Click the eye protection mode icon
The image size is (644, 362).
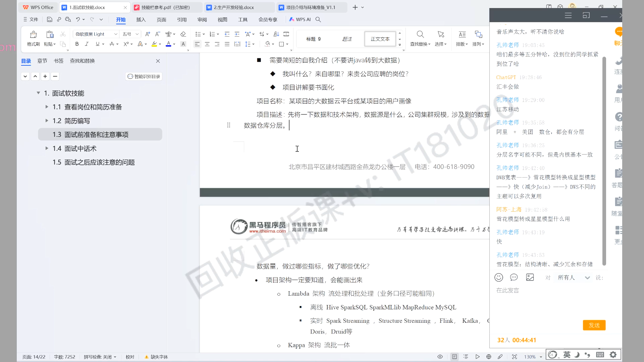pos(440,357)
